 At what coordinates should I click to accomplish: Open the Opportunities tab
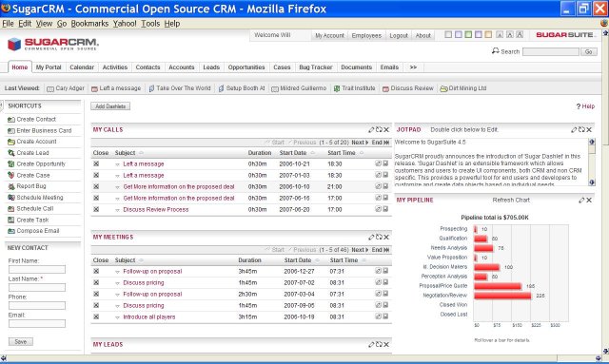coord(246,67)
